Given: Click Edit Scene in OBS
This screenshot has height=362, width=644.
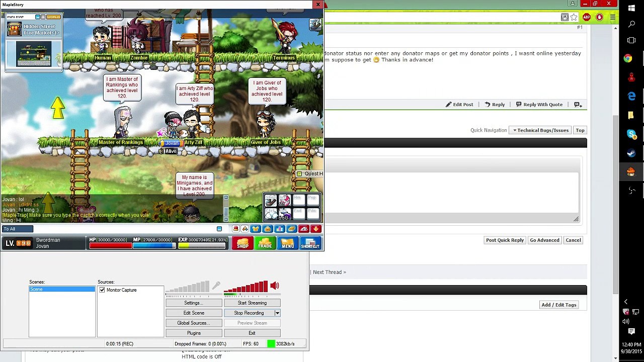Looking at the screenshot, I should (x=194, y=313).
